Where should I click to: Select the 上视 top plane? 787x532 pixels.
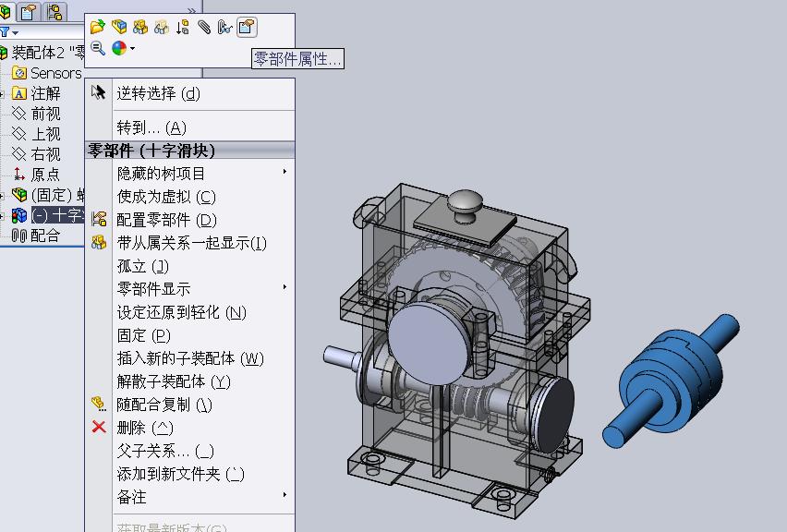(36, 134)
